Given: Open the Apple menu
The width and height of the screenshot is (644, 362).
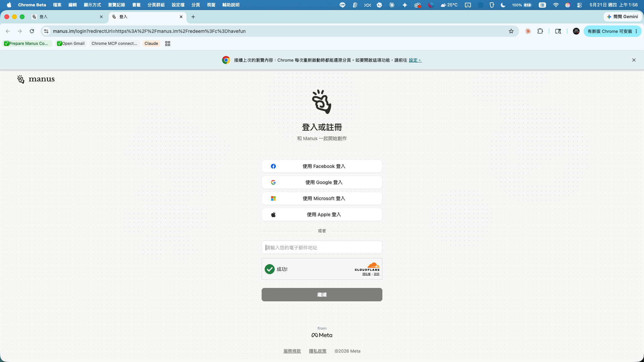Looking at the screenshot, I should [x=9, y=5].
